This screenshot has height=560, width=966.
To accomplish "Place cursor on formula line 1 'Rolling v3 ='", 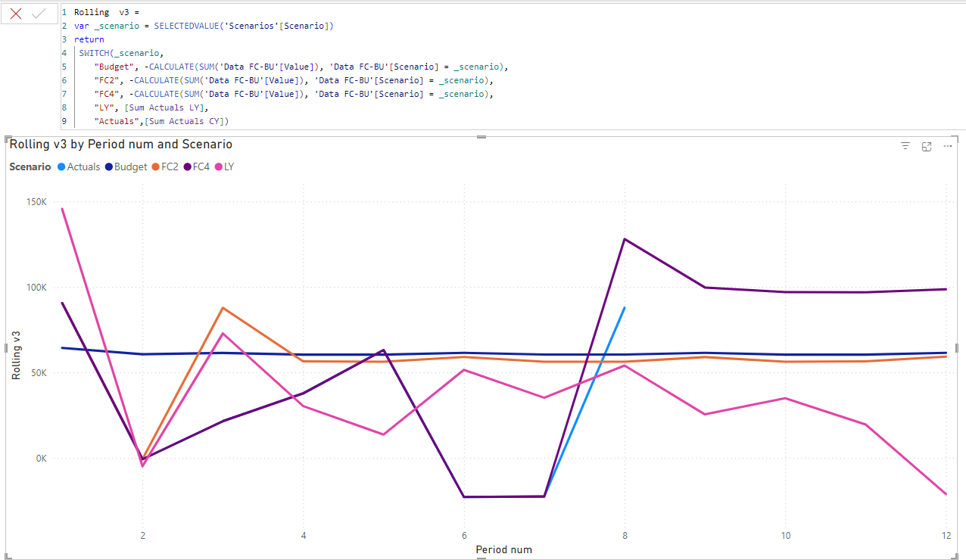I will tap(107, 12).
